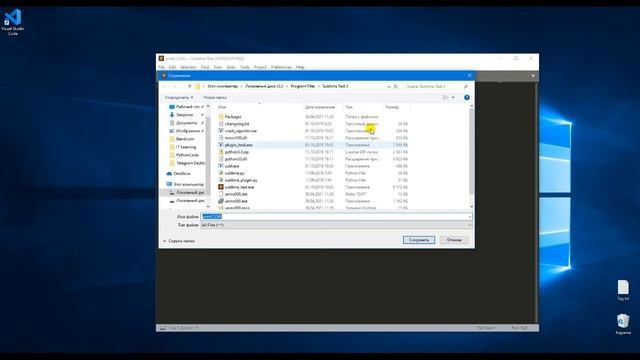This screenshot has width=640, height=360.
Task: Open Documents (Документы) quick access item
Action: click(x=186, y=123)
